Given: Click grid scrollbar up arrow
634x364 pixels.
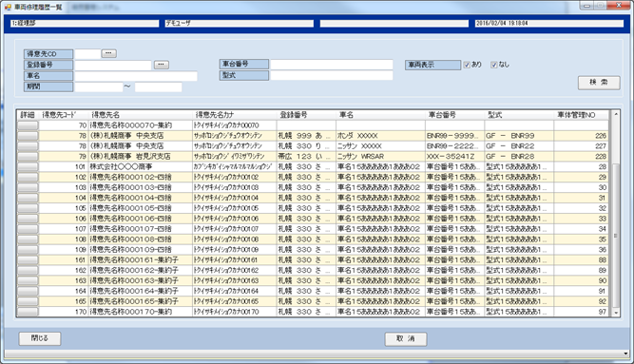Looking at the screenshot, I should pyautogui.click(x=616, y=114).
